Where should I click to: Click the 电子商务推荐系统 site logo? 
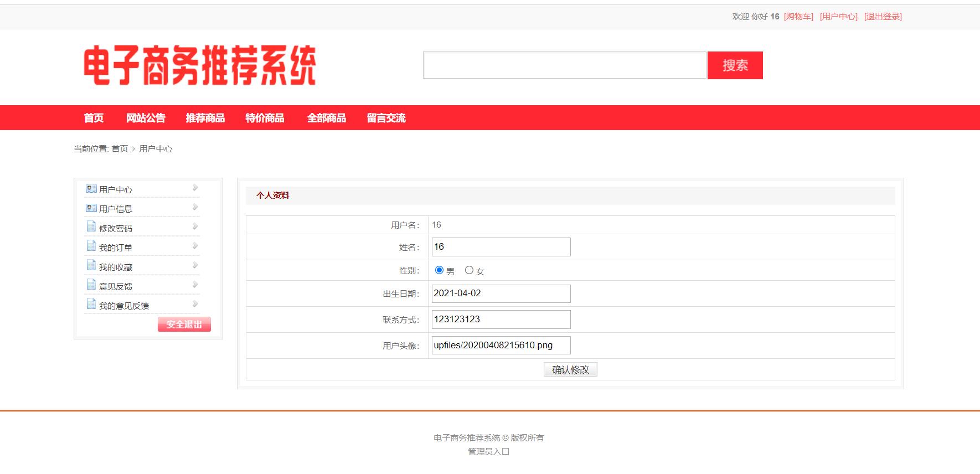coord(200,65)
